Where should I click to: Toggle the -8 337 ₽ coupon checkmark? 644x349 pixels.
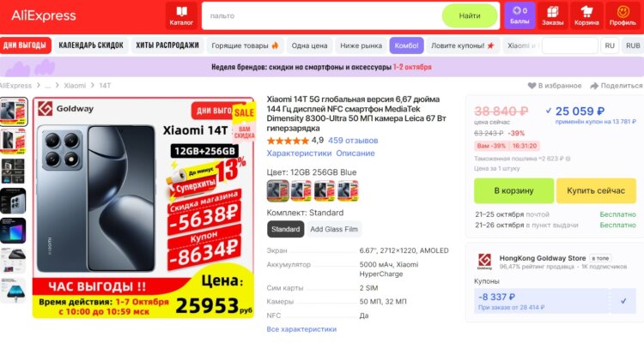623,301
